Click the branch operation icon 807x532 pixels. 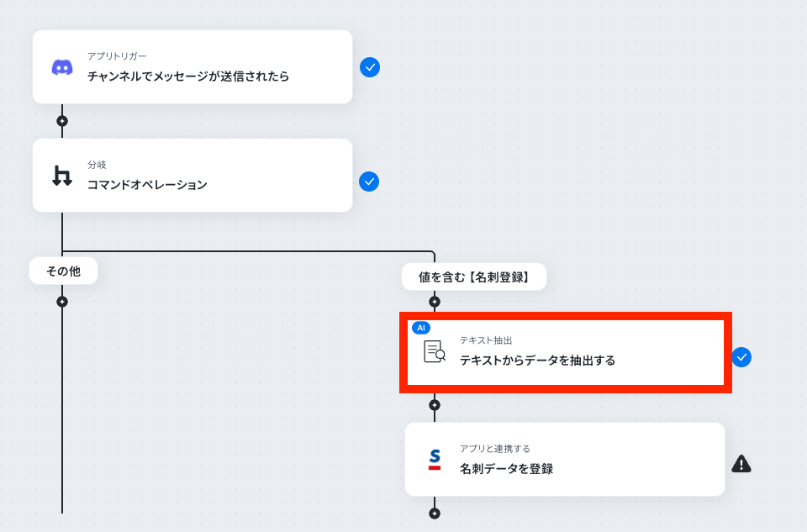click(62, 176)
